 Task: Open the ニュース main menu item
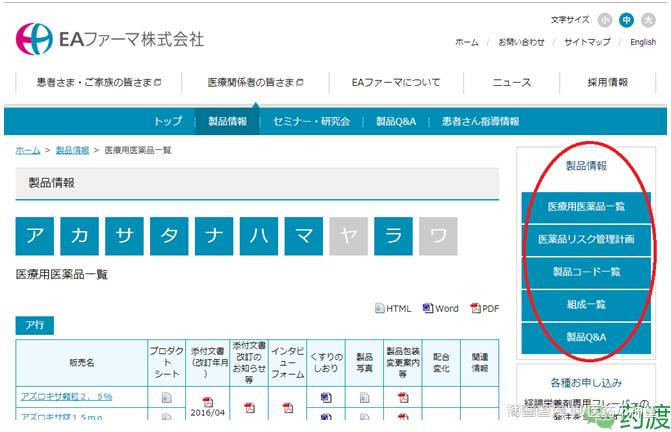coord(511,82)
